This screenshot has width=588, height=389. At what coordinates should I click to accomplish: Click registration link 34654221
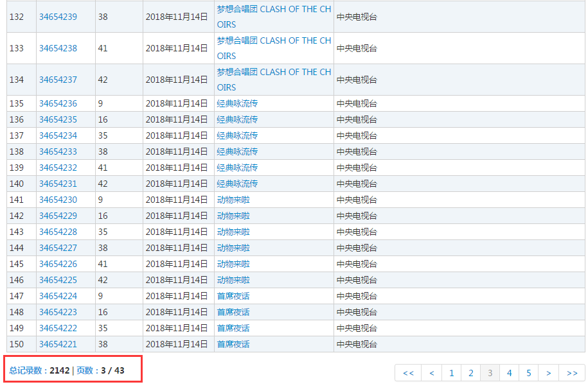(58, 344)
